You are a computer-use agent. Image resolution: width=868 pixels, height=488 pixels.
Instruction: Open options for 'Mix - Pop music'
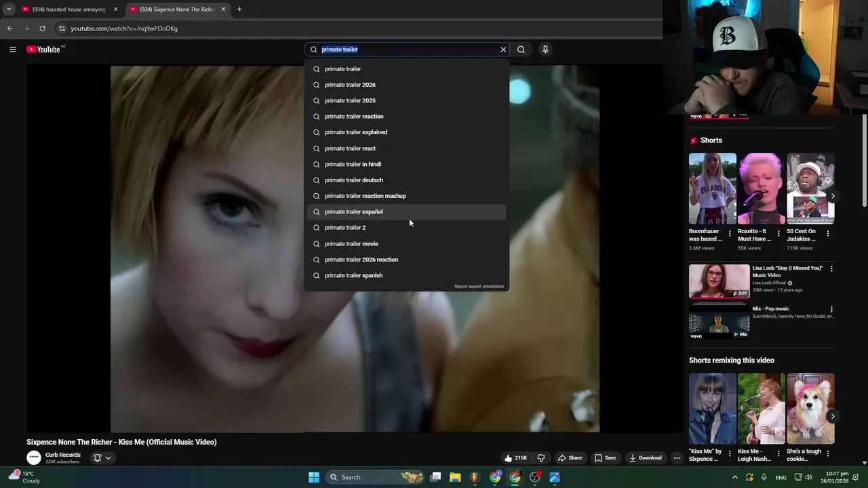coord(831,310)
